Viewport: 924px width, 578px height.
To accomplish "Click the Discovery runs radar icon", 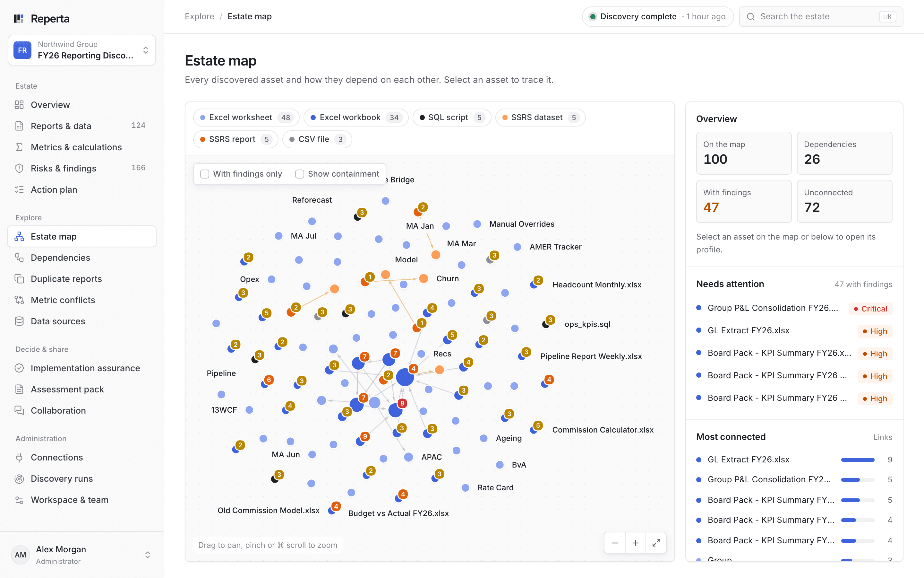I will [19, 478].
